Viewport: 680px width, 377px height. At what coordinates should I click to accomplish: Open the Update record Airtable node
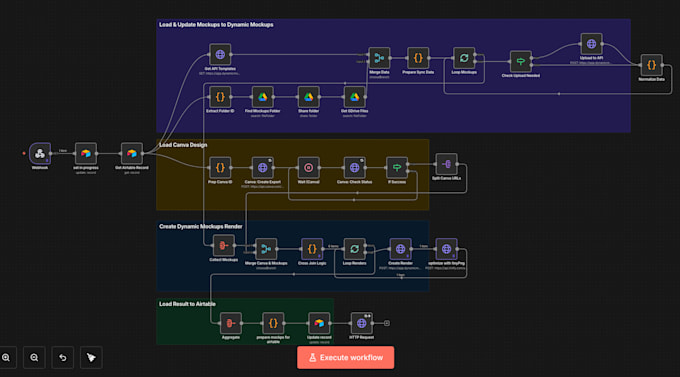[x=319, y=323]
